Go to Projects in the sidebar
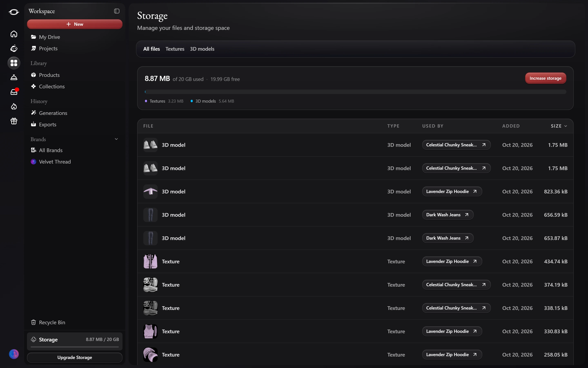 click(x=75, y=48)
